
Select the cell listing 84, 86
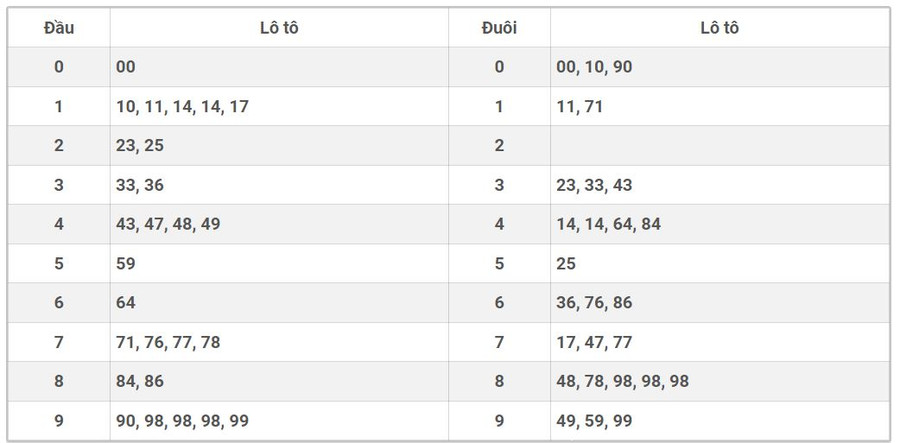[140, 381]
